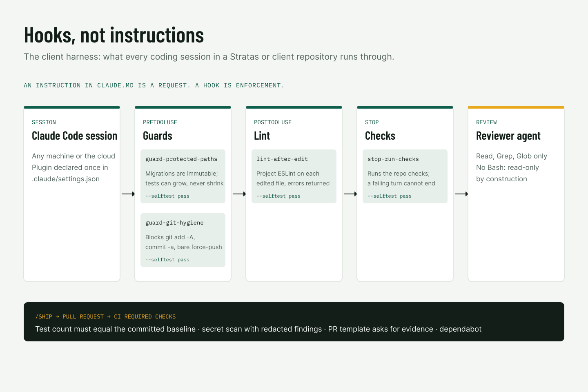Viewport: 588px width, 392px height.
Task: Click 'Migrations are immutable;' description
Action: tap(182, 174)
